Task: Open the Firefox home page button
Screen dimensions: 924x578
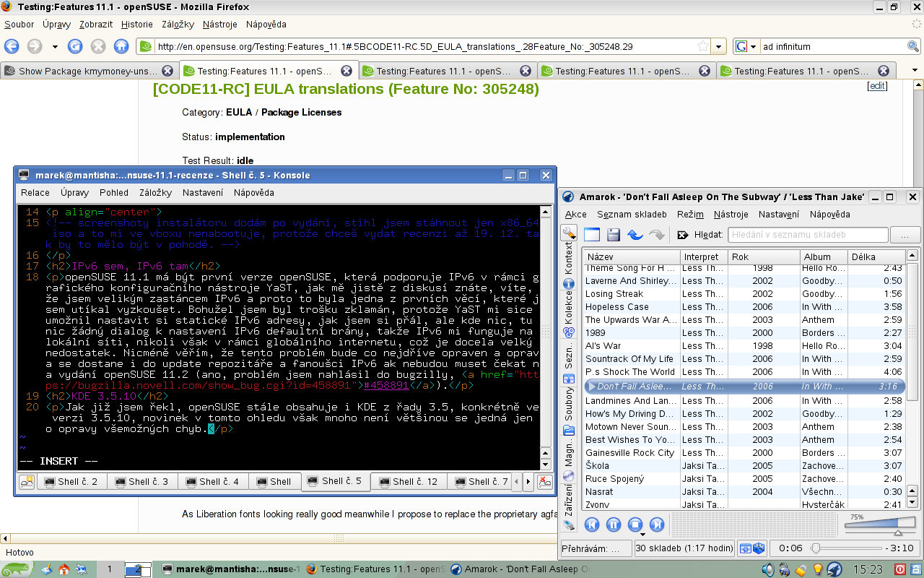Action: coord(122,46)
